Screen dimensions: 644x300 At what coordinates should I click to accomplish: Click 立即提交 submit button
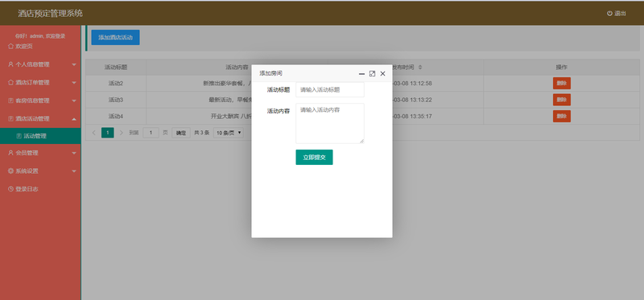pyautogui.click(x=314, y=157)
